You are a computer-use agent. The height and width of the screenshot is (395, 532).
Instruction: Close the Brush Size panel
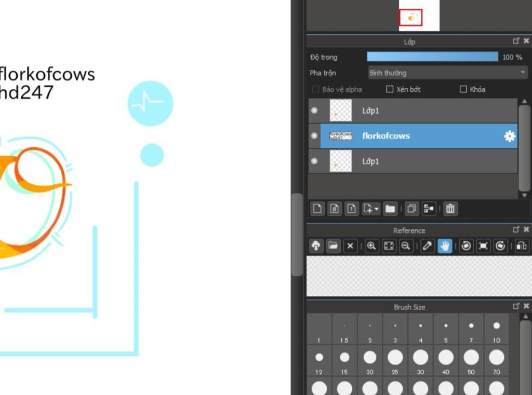(x=526, y=306)
